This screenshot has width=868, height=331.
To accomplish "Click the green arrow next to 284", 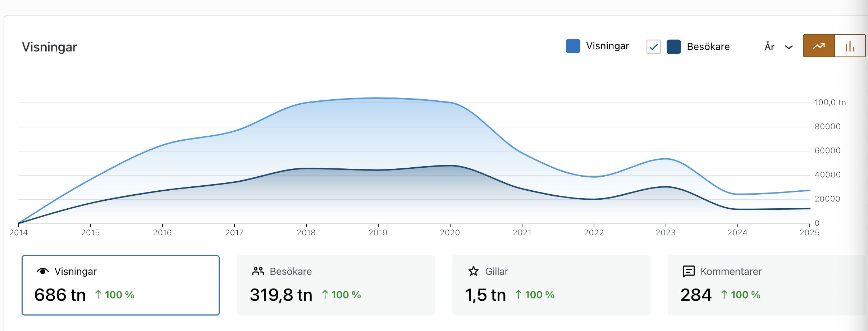I will coord(724,295).
